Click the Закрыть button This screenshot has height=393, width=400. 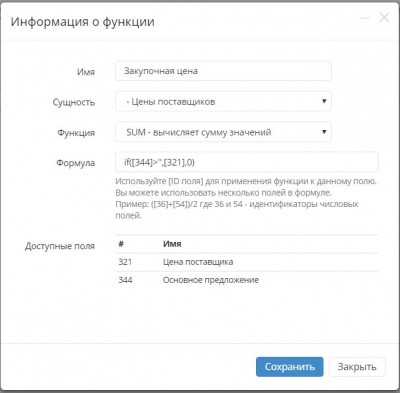click(357, 367)
